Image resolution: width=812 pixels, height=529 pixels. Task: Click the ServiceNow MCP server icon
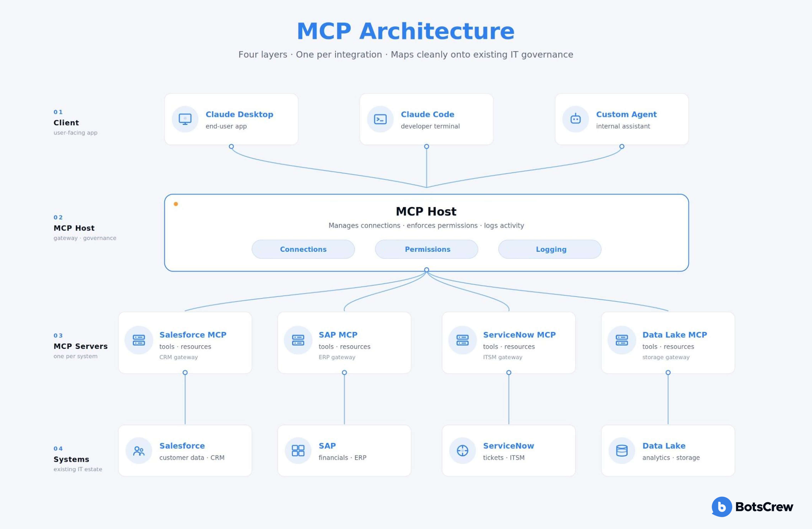pyautogui.click(x=463, y=340)
